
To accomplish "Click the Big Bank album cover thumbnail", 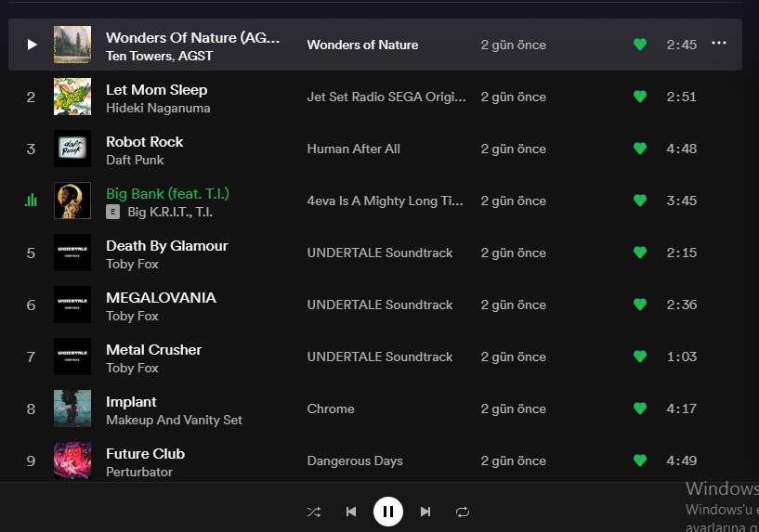I will point(72,201).
